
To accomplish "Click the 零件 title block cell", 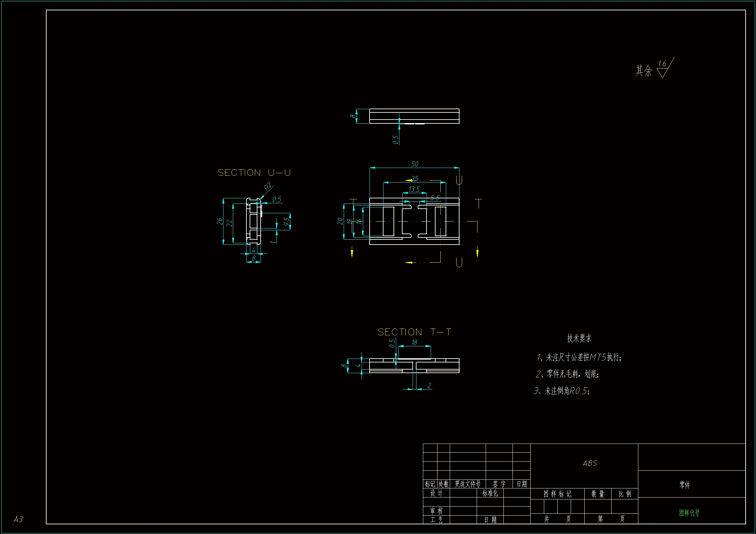I will (684, 485).
